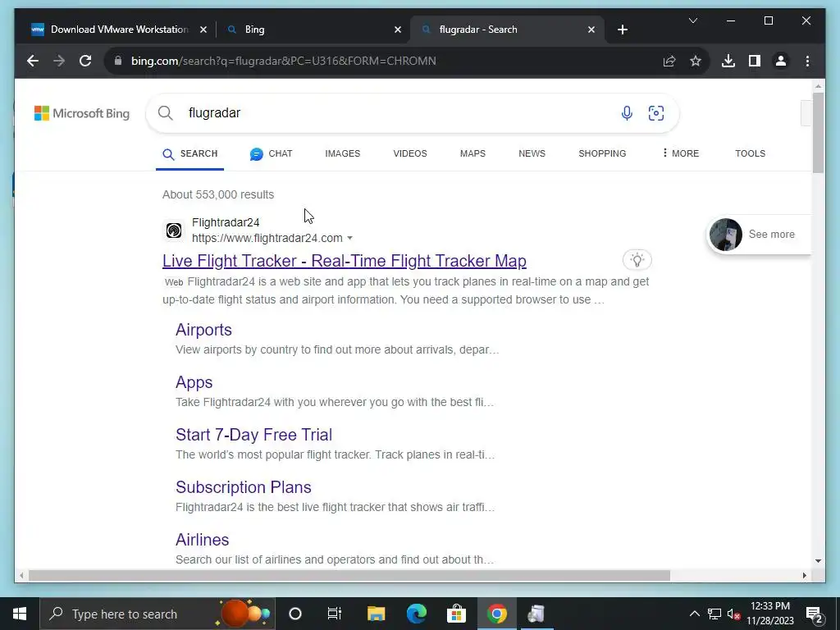Select the SEARCH results tab
The image size is (840, 630).
[x=190, y=153]
